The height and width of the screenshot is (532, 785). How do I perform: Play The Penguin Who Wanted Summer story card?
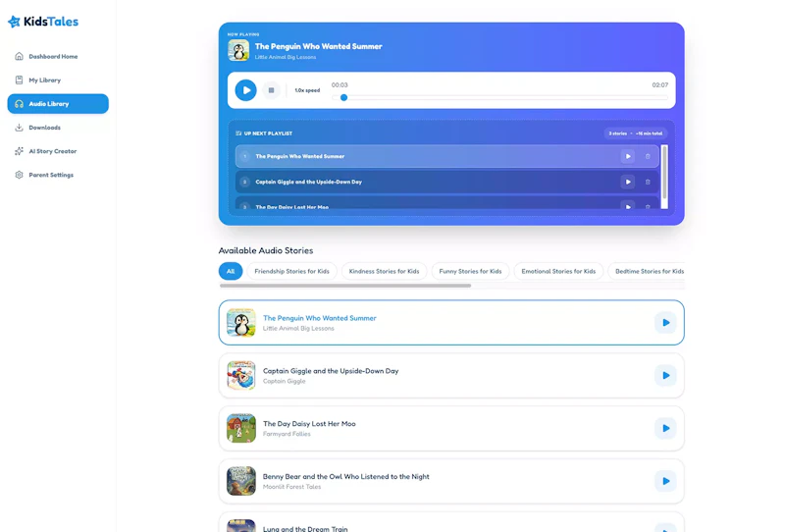(x=665, y=323)
